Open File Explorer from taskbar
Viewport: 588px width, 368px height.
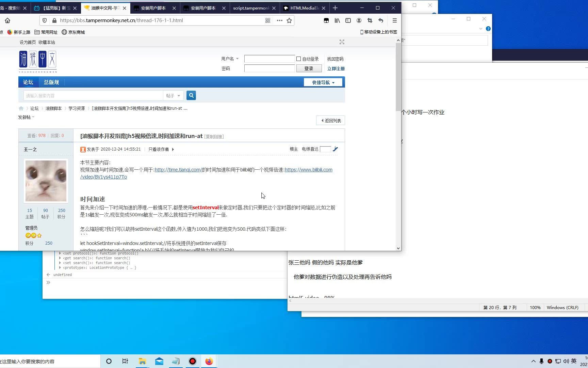[x=142, y=361]
